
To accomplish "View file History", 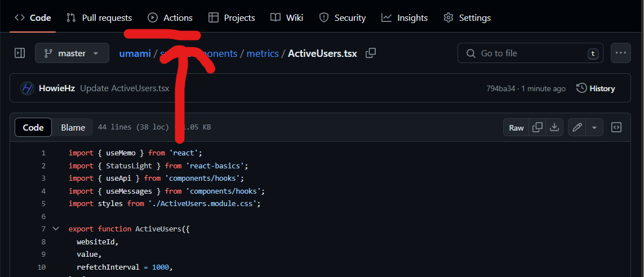I will (x=596, y=88).
